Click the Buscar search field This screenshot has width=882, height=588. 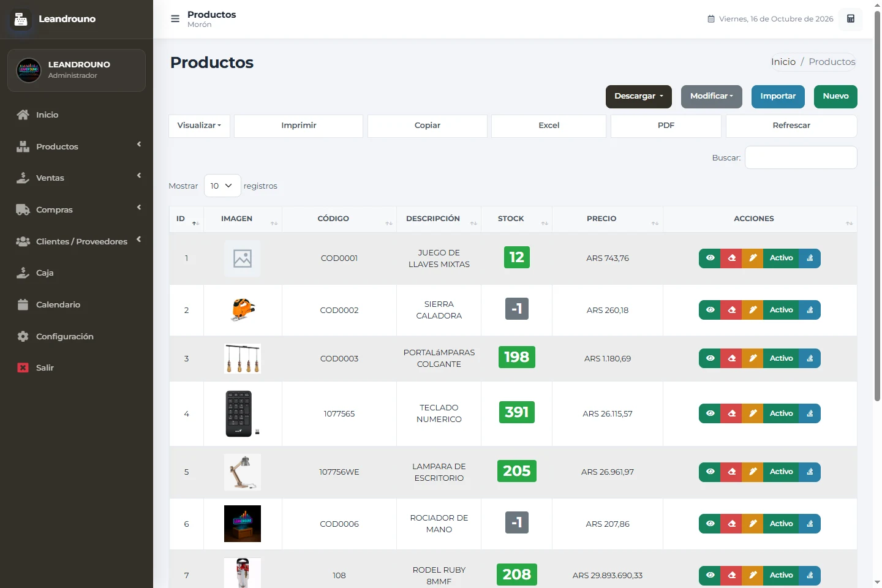coord(801,157)
